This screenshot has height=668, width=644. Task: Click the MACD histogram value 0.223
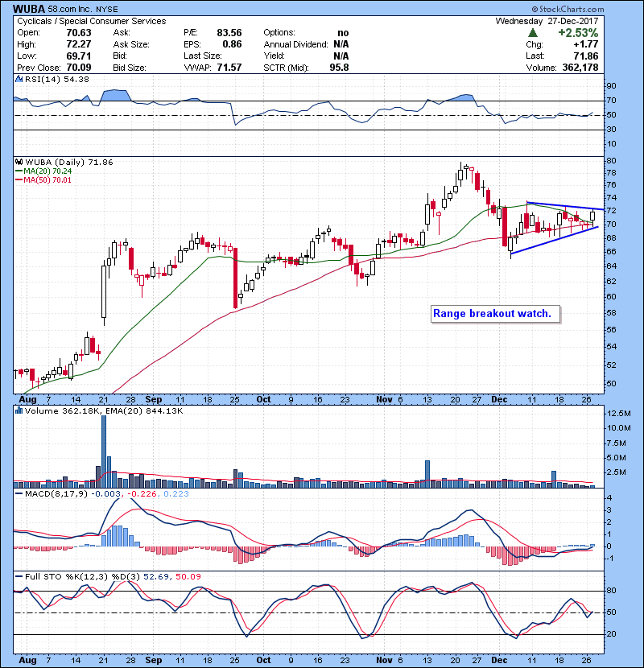[x=176, y=494]
